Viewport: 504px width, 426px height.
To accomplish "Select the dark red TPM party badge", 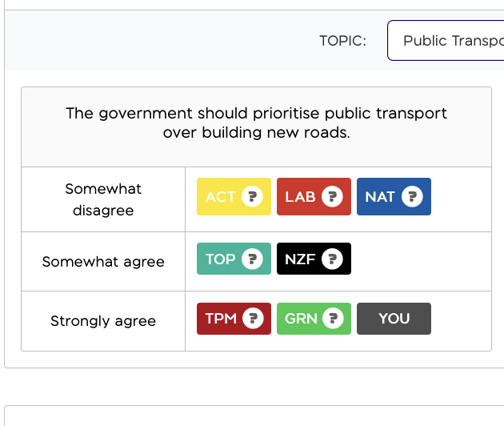I will (234, 319).
